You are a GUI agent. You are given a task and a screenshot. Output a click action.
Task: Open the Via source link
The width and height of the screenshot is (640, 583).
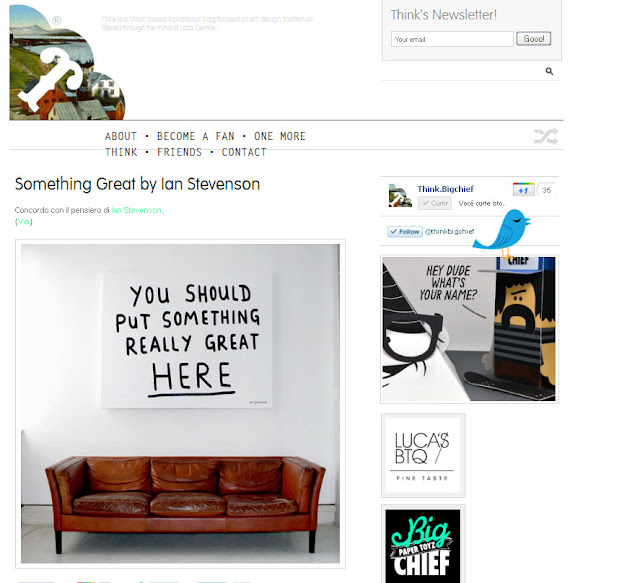(x=23, y=221)
